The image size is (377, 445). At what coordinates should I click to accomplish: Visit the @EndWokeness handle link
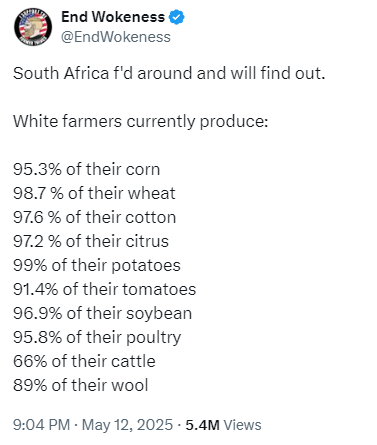pyautogui.click(x=116, y=37)
